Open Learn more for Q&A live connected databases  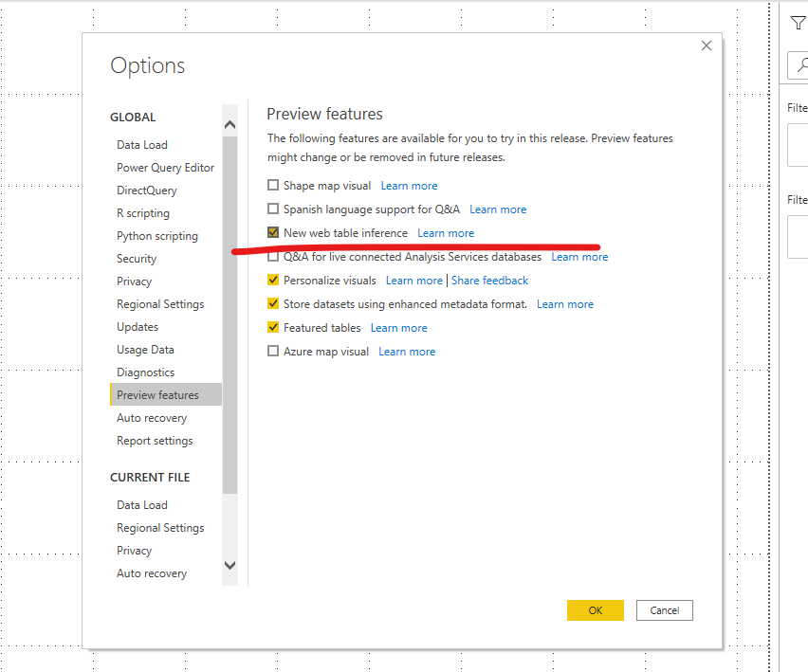coord(579,257)
